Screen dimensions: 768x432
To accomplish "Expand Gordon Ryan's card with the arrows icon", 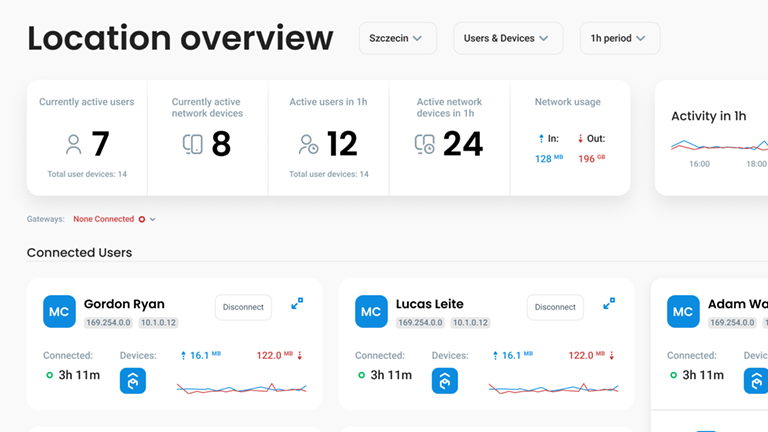I will (x=297, y=304).
